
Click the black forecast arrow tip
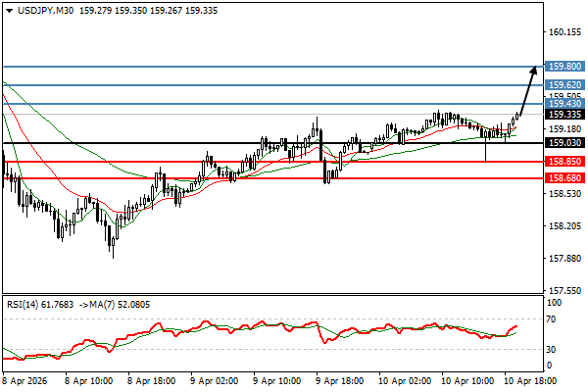535,68
